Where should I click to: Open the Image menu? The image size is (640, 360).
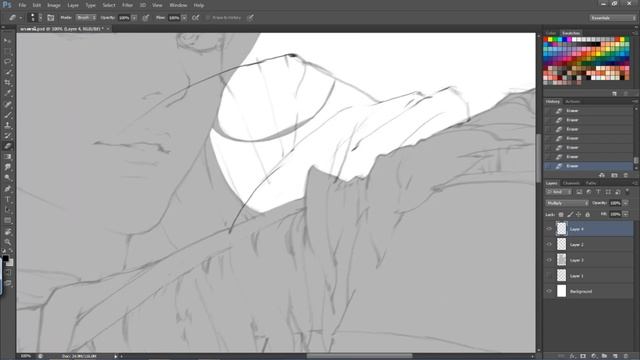click(53, 5)
